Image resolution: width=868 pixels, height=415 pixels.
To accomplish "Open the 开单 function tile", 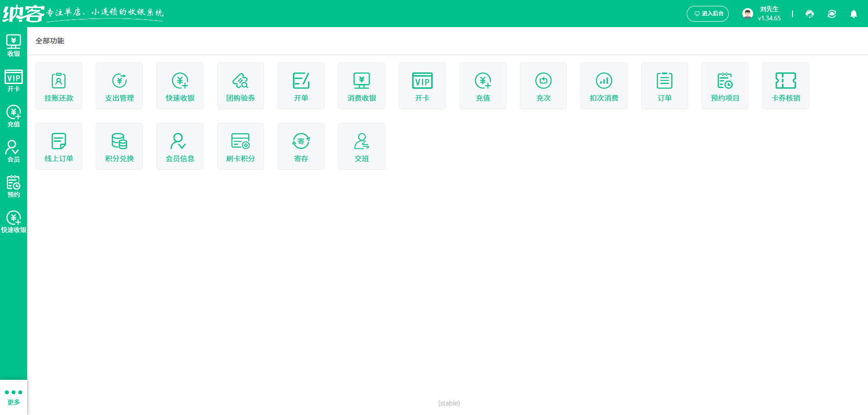I will click(301, 86).
